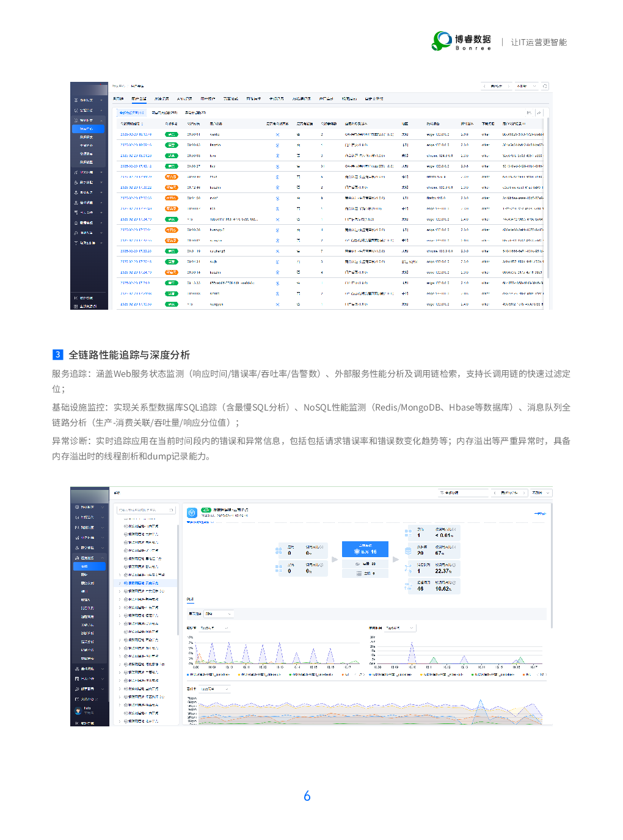The width and height of the screenshot is (623, 840).
Task: Click the database icon next to value 20
Action: [x=408, y=550]
